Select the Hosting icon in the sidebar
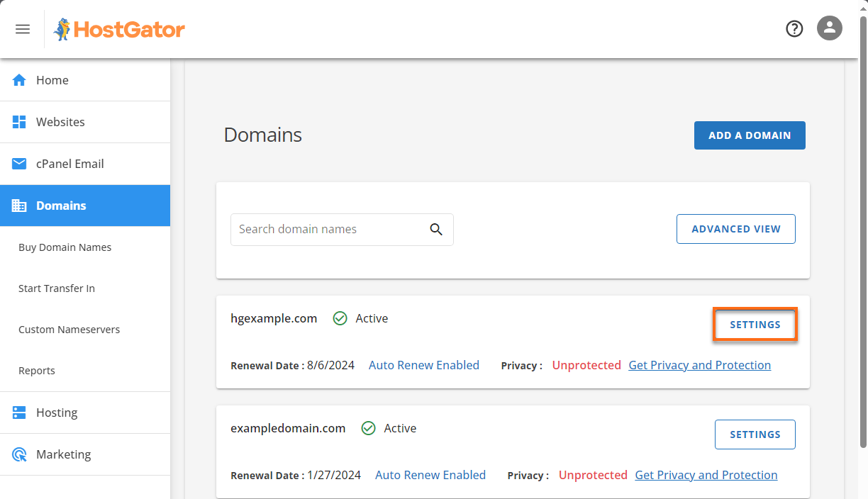868x499 pixels. [18, 412]
